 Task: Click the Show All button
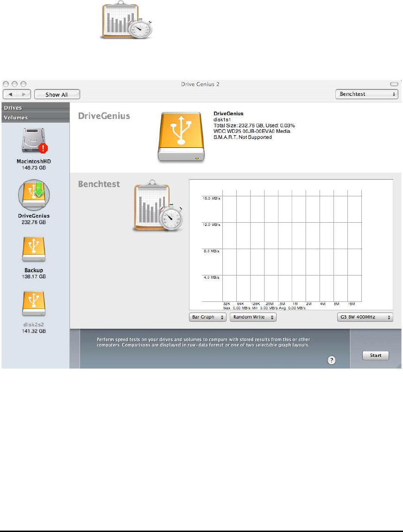(57, 94)
